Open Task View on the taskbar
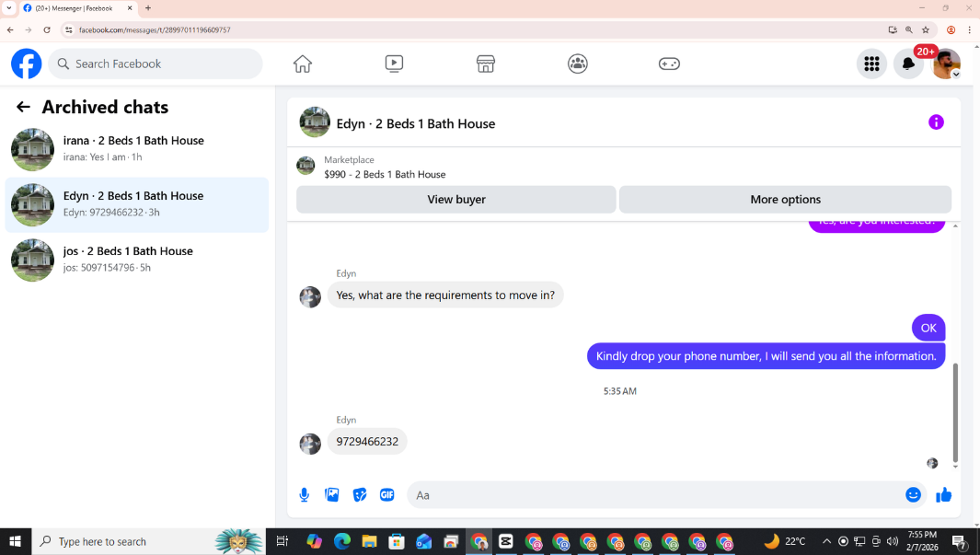 point(282,541)
